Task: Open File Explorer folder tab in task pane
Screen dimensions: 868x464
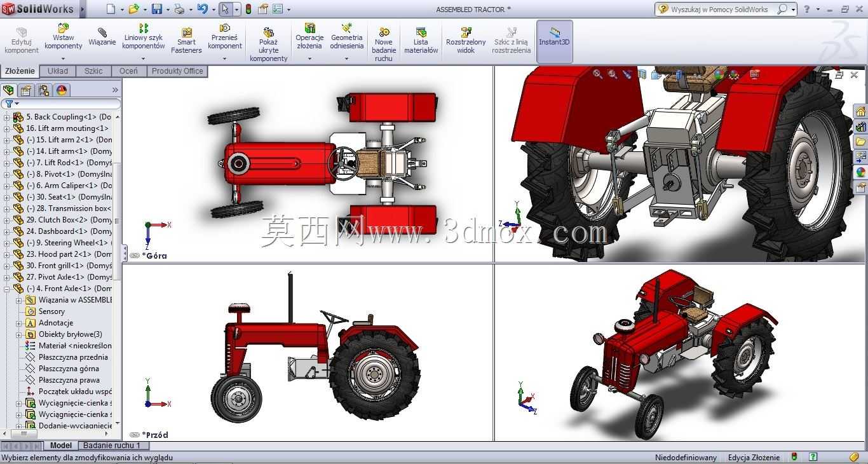Action: point(860,142)
